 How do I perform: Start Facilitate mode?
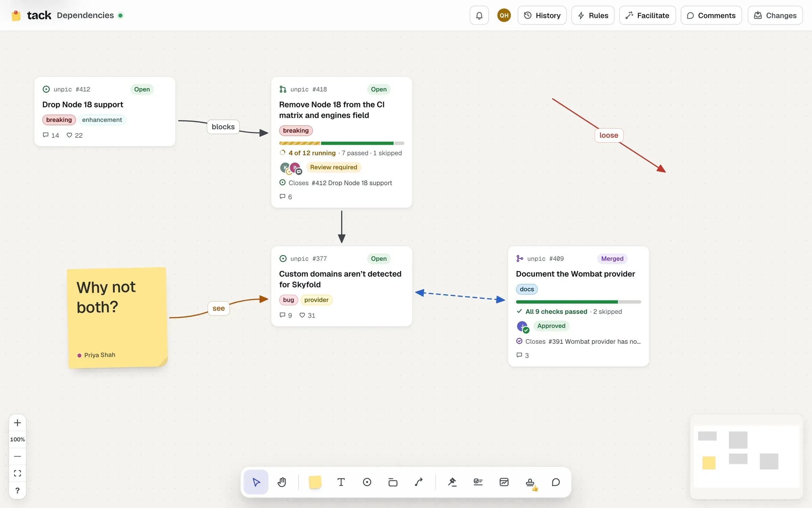coord(648,15)
